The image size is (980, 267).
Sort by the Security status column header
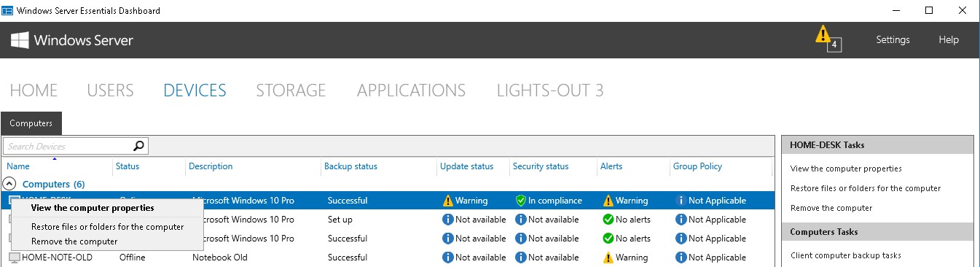541,166
